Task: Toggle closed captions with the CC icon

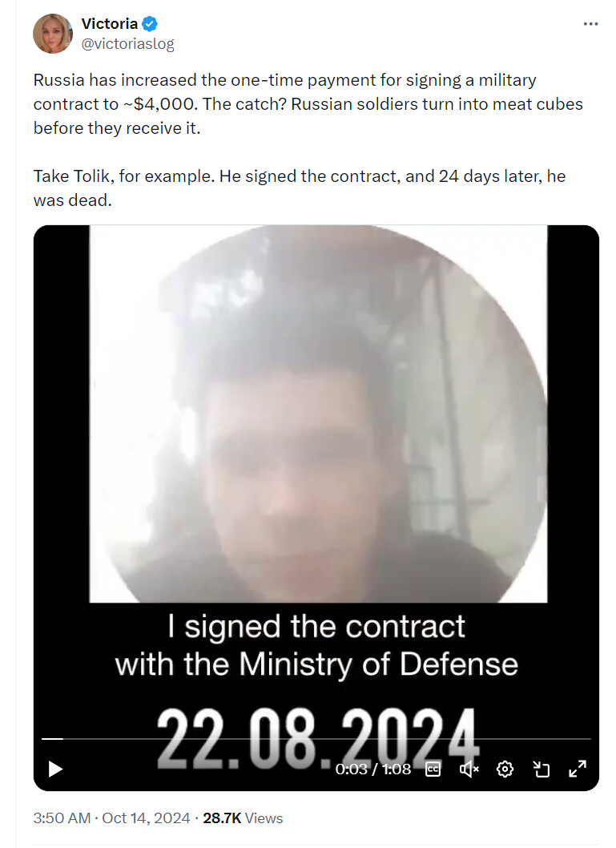Action: pyautogui.click(x=433, y=769)
